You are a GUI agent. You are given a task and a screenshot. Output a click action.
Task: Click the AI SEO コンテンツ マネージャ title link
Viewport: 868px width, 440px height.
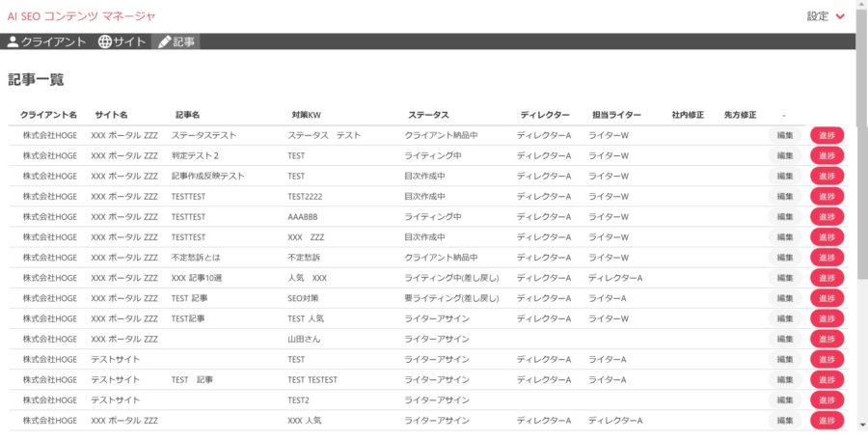coord(81,16)
